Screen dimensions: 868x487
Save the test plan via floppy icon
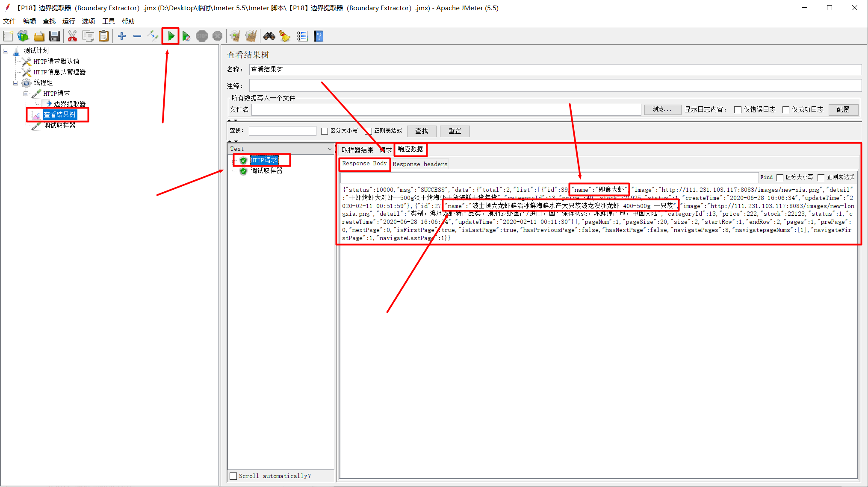tap(54, 36)
